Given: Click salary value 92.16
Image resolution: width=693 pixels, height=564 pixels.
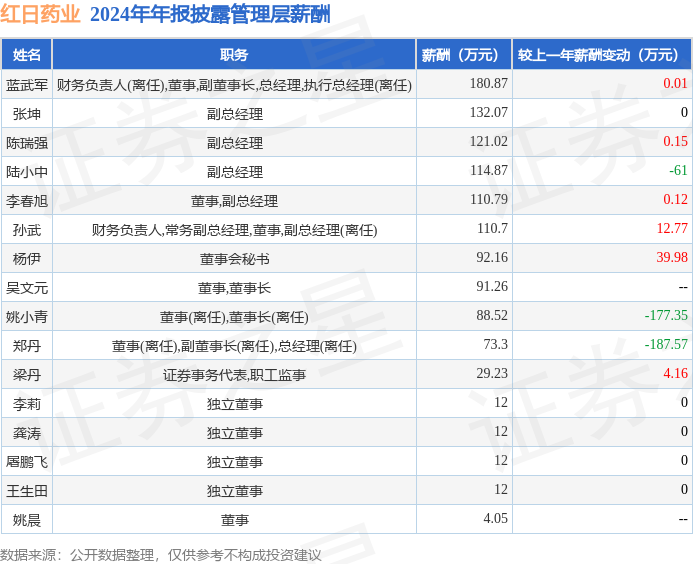Looking at the screenshot, I should [492, 257].
